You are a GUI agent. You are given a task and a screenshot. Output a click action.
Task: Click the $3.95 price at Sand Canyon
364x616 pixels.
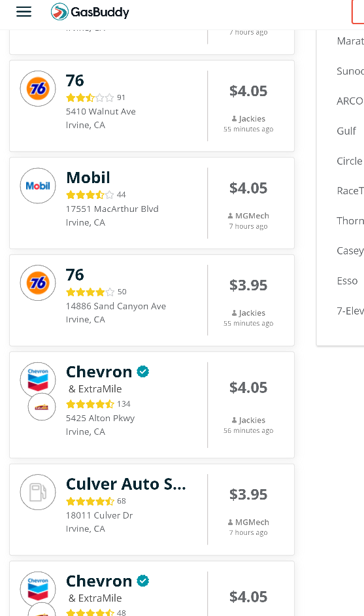(x=248, y=285)
